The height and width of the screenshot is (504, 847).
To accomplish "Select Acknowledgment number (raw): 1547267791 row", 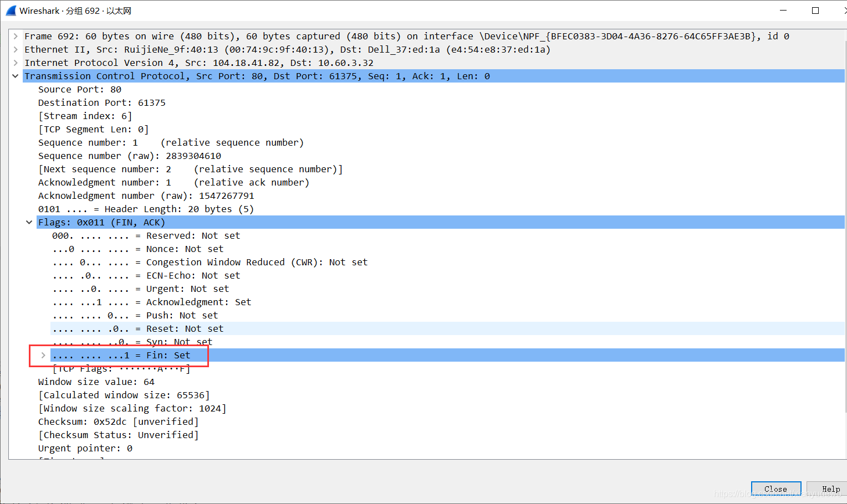I will (146, 196).
